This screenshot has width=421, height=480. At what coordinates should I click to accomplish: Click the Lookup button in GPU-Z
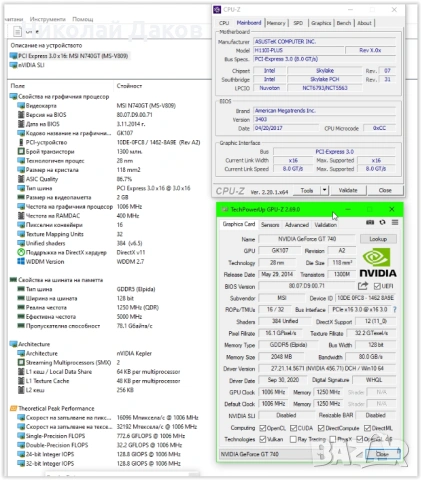pos(378,239)
